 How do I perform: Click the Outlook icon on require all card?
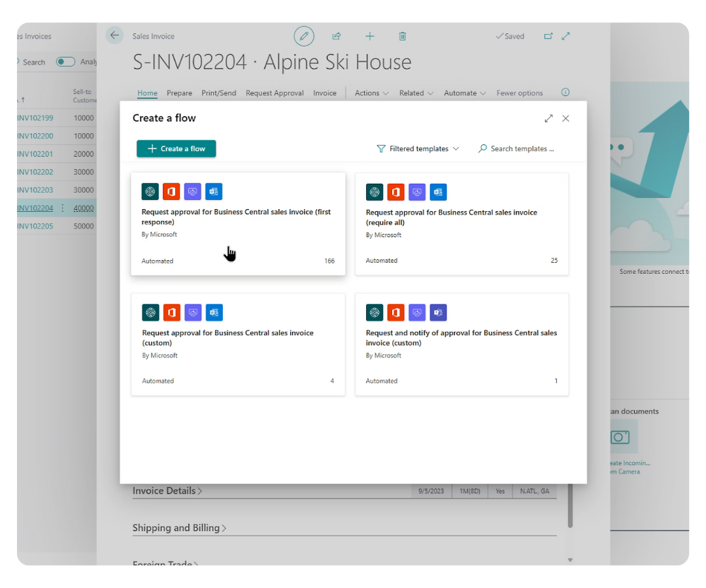438,192
